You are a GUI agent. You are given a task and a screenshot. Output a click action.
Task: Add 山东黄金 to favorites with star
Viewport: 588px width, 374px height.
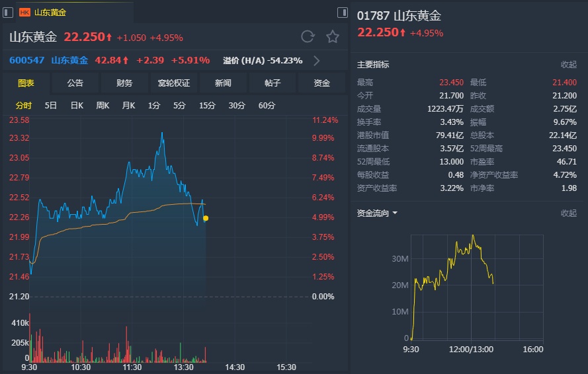click(333, 37)
